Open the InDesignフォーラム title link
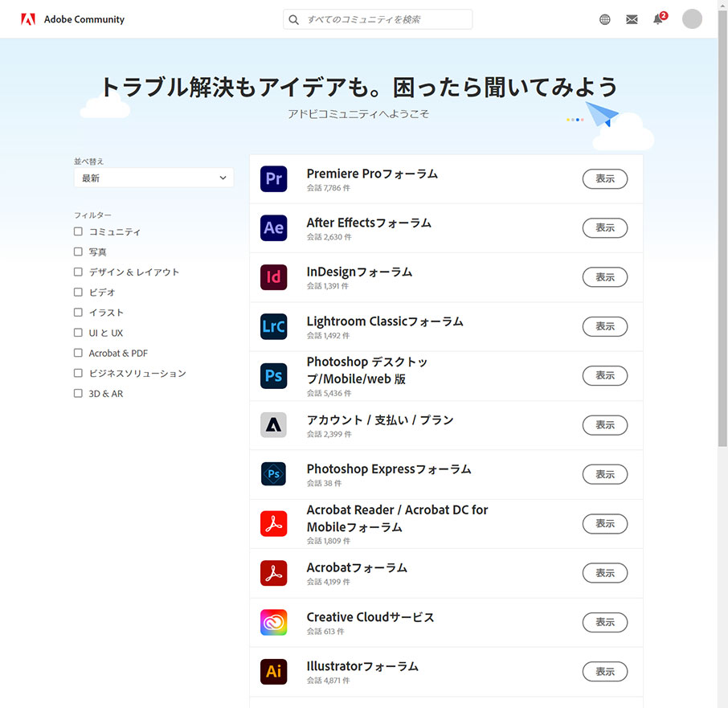Screen dimensions: 728x708 359,272
